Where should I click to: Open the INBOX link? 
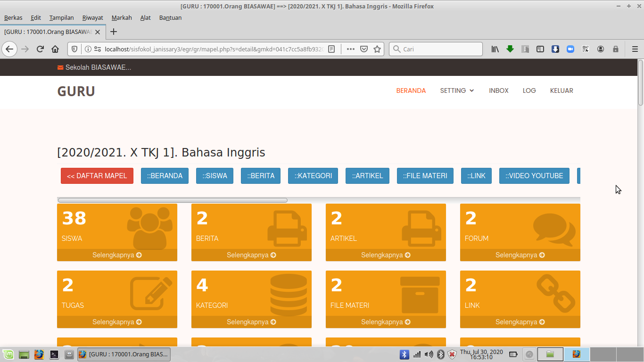tap(499, 90)
